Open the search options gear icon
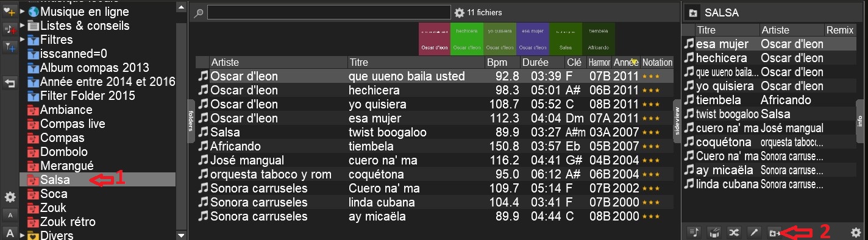868x240 pixels. pyautogui.click(x=460, y=13)
